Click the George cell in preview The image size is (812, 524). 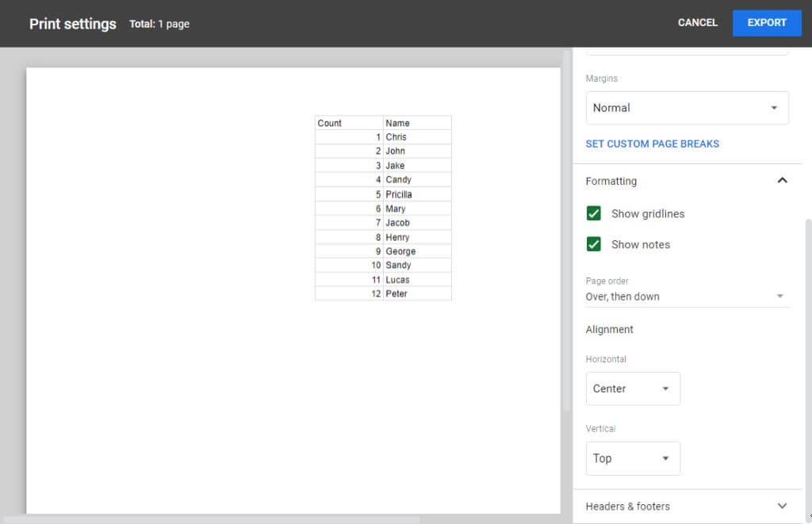(x=417, y=251)
